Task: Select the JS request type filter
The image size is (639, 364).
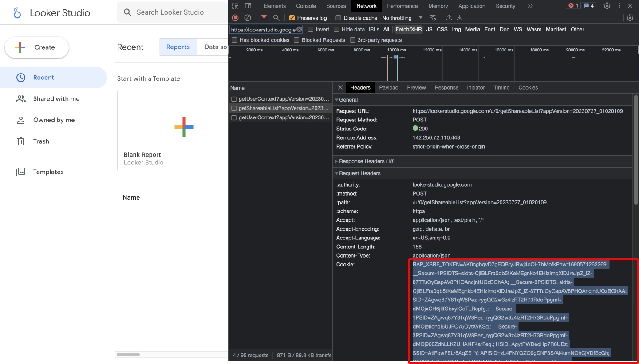Action: point(429,30)
